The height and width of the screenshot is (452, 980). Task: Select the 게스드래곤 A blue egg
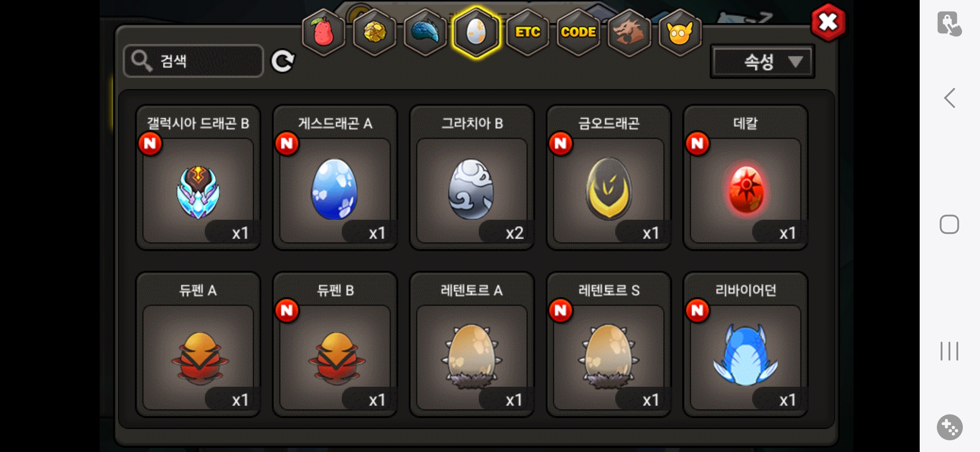point(335,177)
